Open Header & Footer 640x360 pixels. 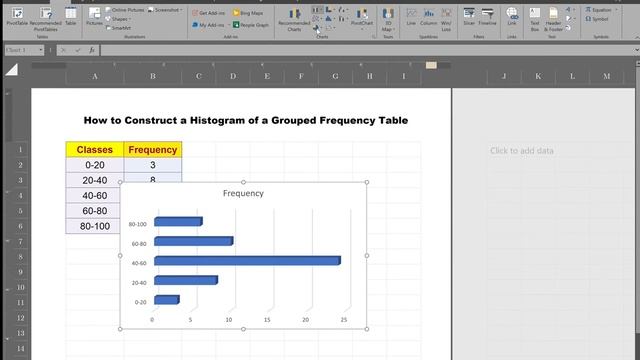tap(553, 20)
